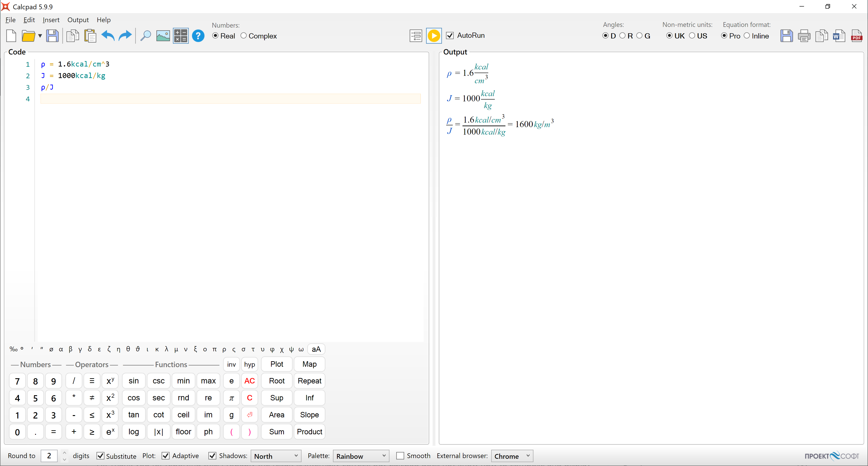Open the Output menu
Viewport: 868px width, 466px height.
click(x=78, y=20)
